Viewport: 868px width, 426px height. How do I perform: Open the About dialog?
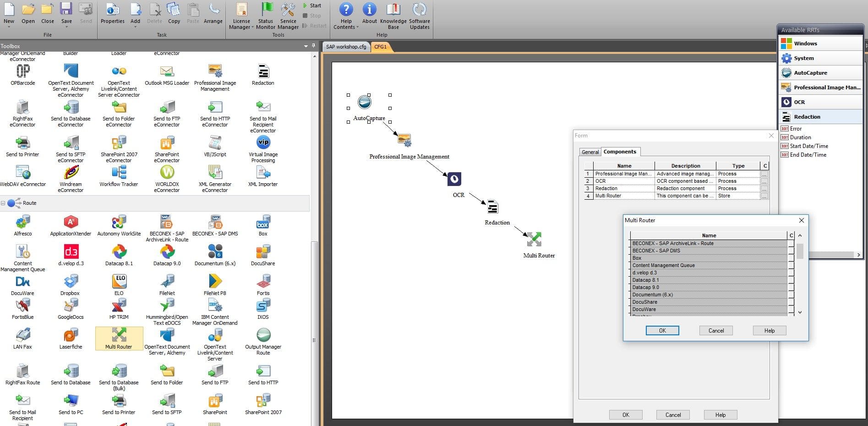coord(369,13)
